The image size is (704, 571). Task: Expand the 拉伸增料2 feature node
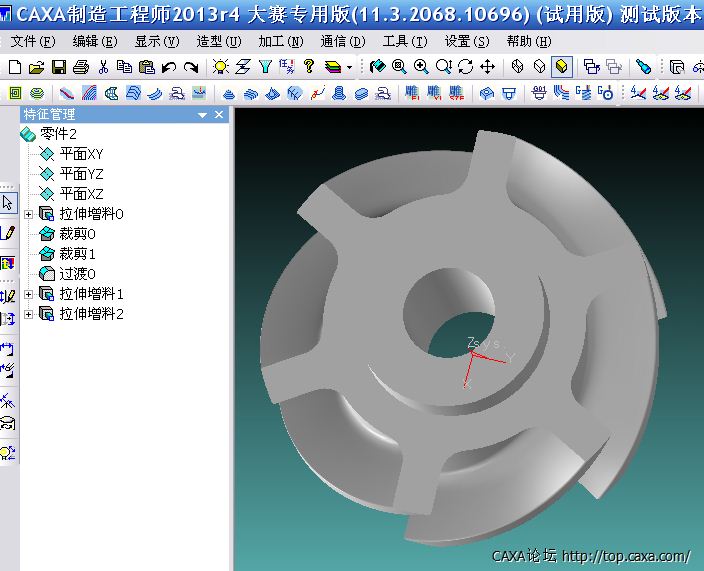(28, 314)
